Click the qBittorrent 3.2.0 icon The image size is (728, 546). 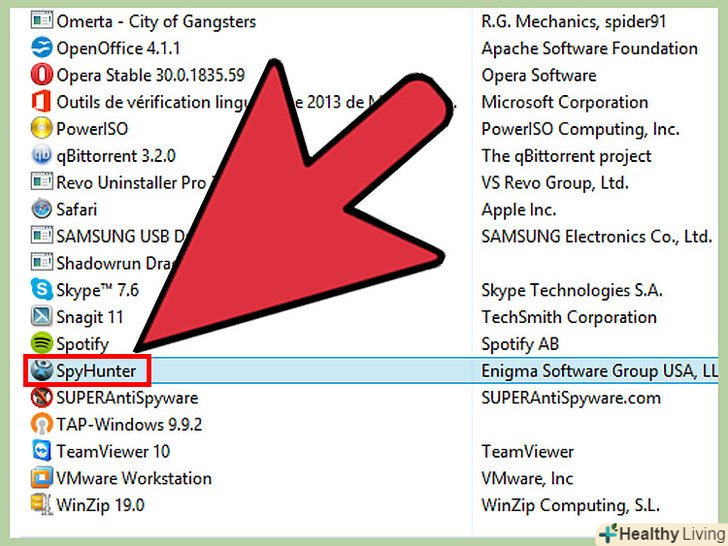pos(42,155)
